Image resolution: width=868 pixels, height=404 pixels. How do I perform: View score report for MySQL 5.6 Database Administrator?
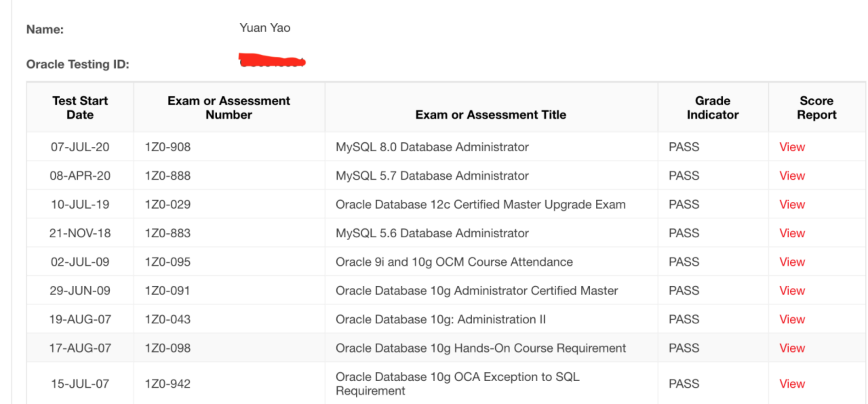[x=791, y=233]
